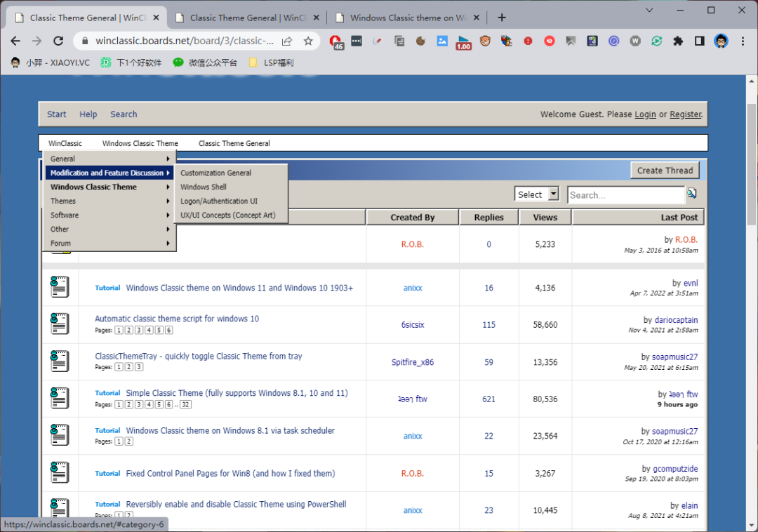The width and height of the screenshot is (758, 532).
Task: Focus the forum Search input box
Action: (625, 195)
